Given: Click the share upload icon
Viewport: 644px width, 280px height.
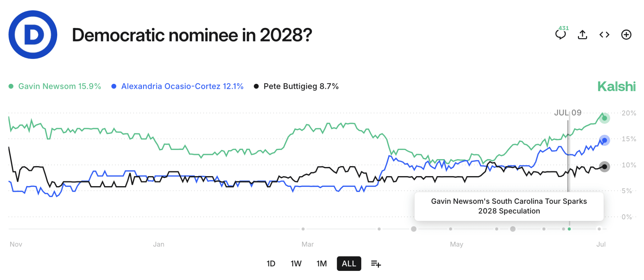Looking at the screenshot, I should 582,35.
